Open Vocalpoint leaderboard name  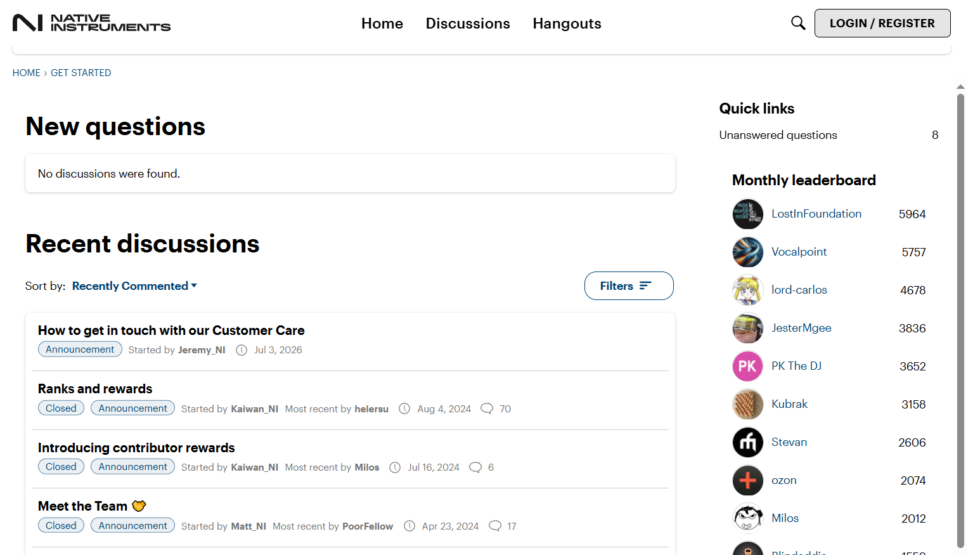[799, 252]
